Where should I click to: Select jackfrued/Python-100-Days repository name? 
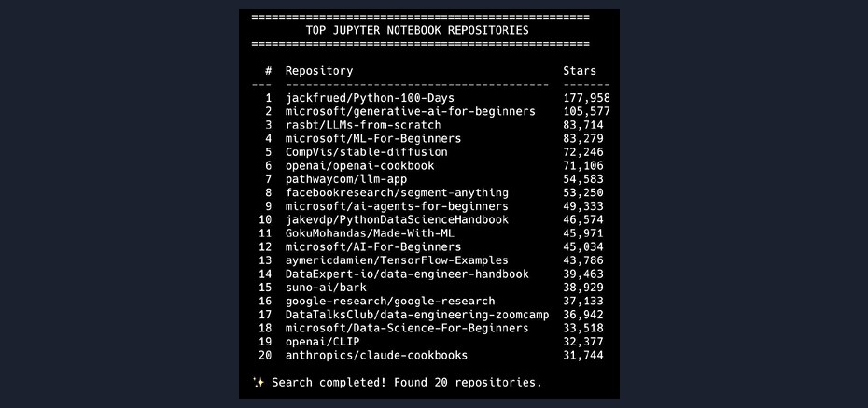[x=370, y=98]
